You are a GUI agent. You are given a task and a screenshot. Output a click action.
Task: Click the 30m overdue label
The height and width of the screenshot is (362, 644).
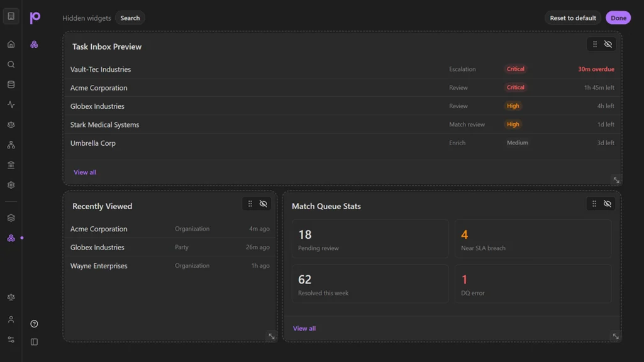(x=596, y=69)
